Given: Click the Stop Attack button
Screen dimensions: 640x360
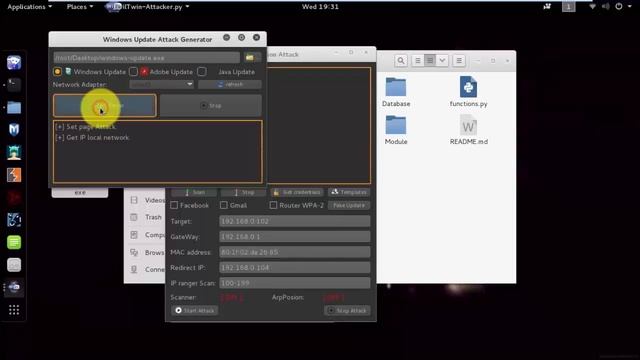Looking at the screenshot, I should [x=347, y=311].
